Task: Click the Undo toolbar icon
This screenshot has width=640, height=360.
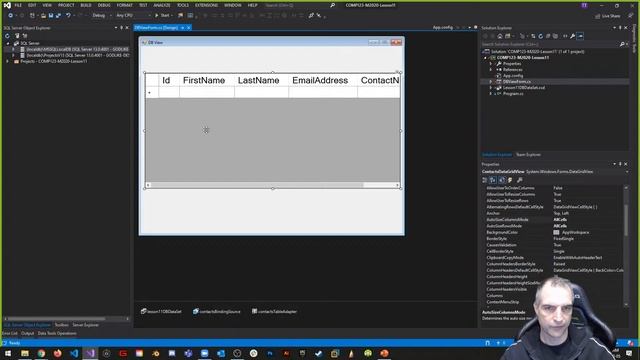Action: click(68, 16)
